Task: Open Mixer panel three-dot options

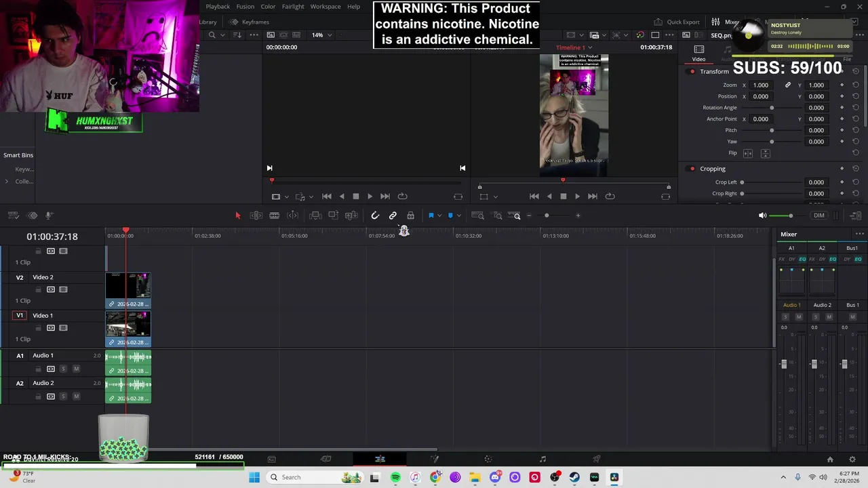Action: coord(859,235)
